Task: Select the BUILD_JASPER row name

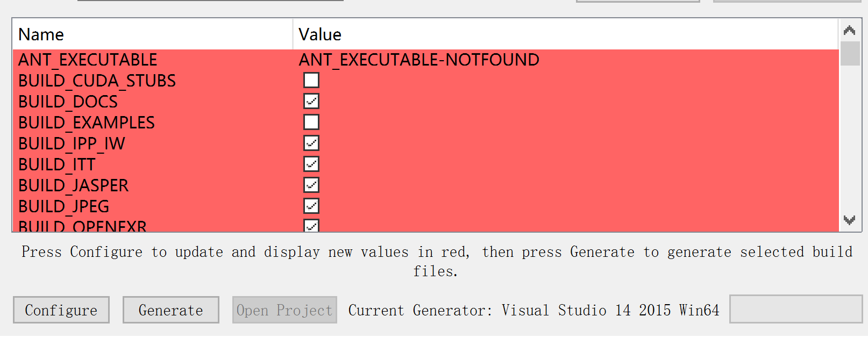Action: [73, 185]
